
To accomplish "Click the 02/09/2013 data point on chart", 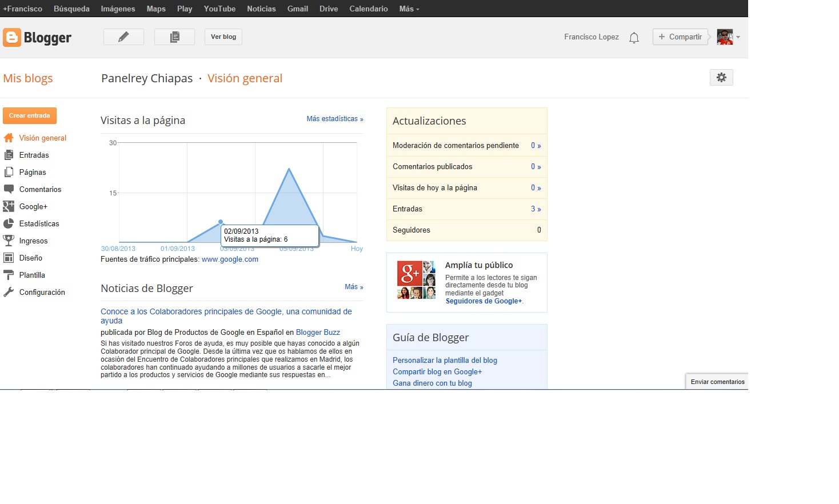I will [x=221, y=222].
